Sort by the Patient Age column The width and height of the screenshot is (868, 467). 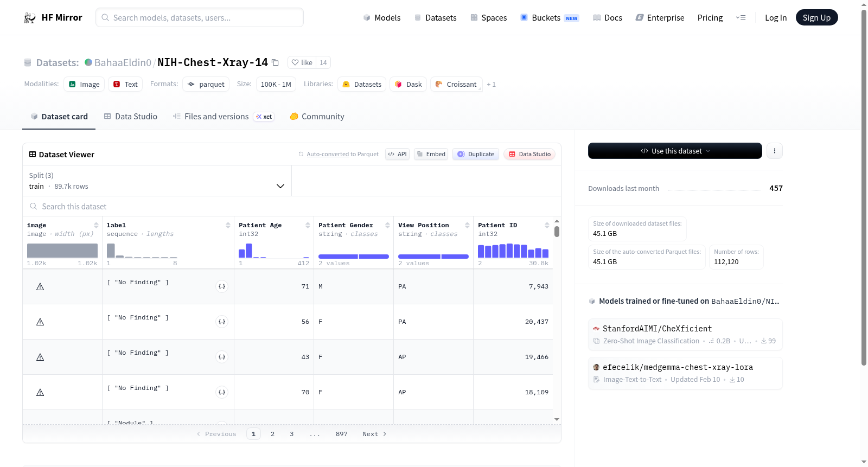click(x=308, y=225)
